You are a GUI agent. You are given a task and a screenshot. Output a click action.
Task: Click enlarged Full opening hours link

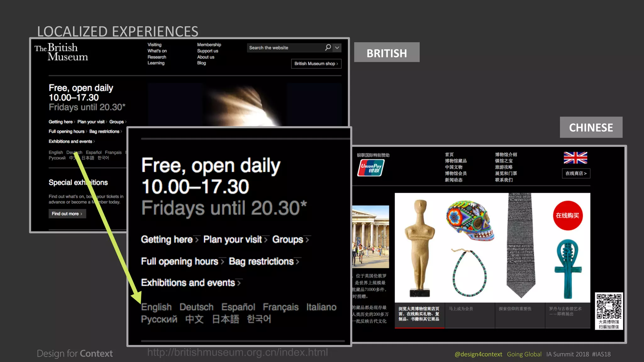182,261
